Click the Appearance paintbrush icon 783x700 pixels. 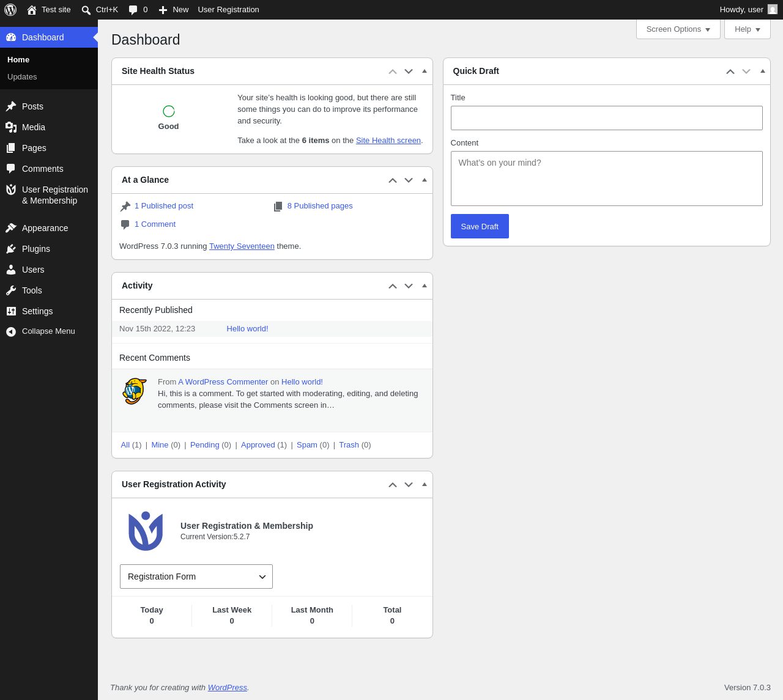tap(11, 228)
